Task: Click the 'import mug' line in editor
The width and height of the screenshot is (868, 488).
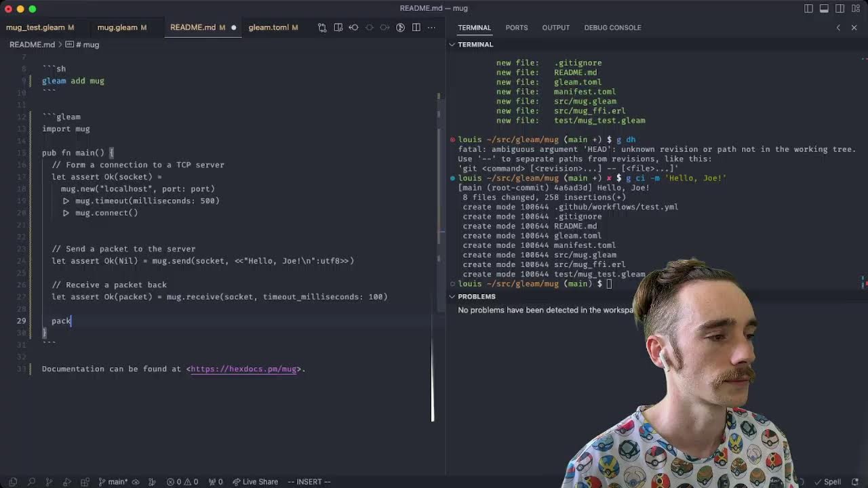Action: tap(66, 129)
